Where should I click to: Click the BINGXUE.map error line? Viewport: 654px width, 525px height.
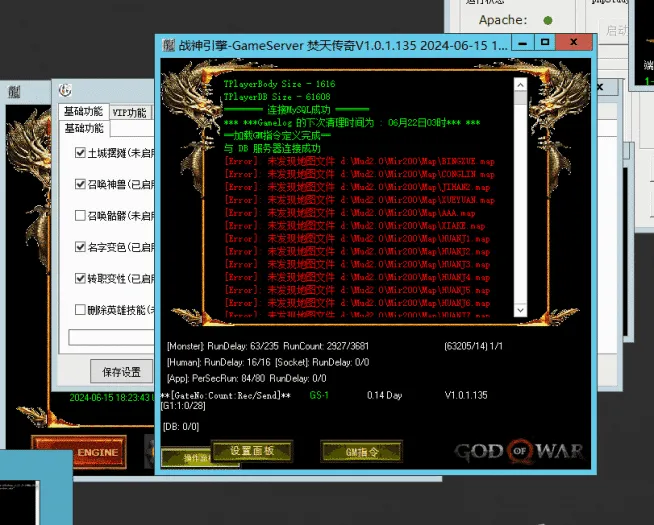tap(359, 161)
